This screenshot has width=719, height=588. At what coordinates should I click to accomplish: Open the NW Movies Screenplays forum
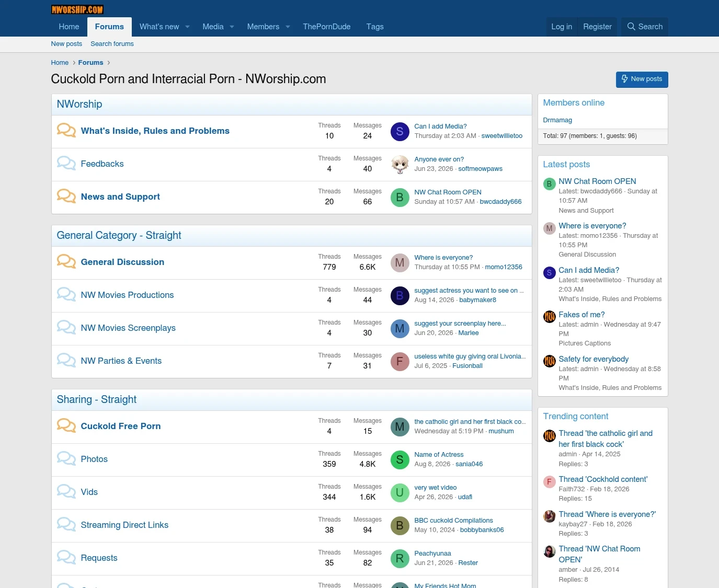[x=128, y=328]
